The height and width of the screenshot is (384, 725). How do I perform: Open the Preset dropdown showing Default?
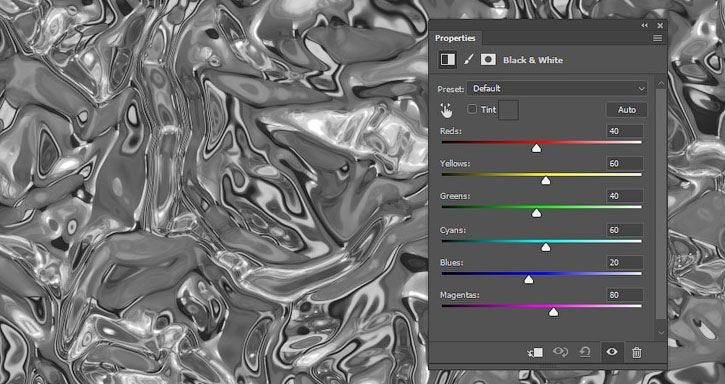click(557, 88)
